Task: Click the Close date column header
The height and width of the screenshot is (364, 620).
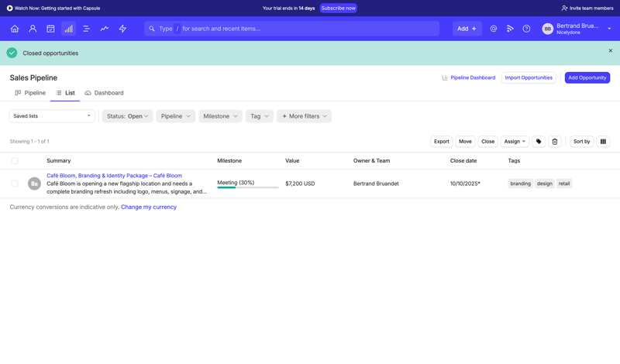Action: tap(463, 160)
